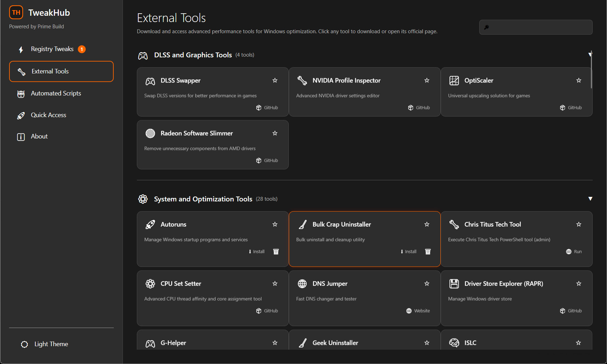This screenshot has width=607, height=364.
Task: Star the Driver Store Explorer (RAPR) card
Action: pos(579,284)
